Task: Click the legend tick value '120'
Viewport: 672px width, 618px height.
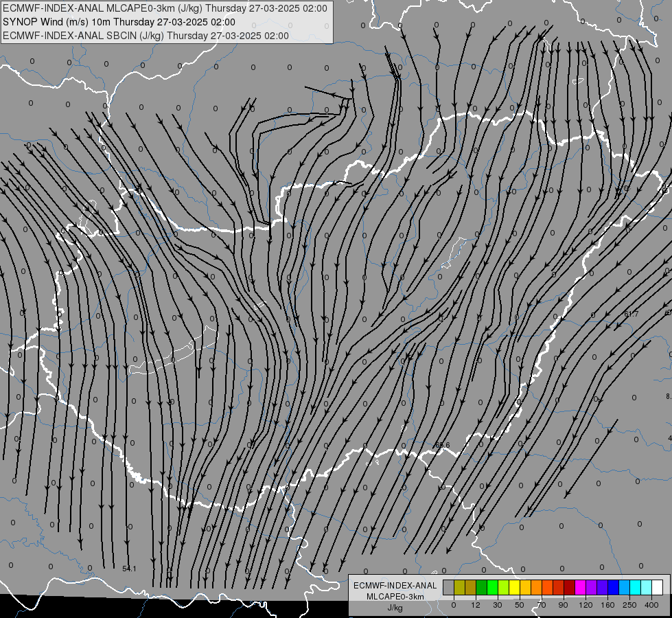Action: (x=586, y=605)
